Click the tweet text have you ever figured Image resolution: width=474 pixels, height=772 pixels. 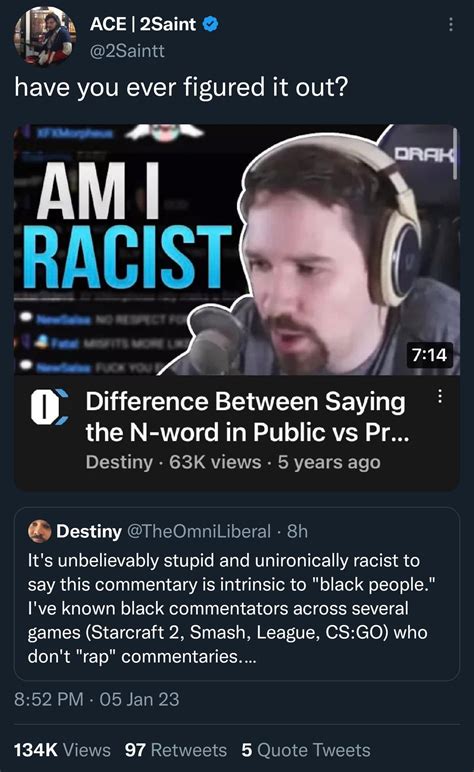click(181, 87)
